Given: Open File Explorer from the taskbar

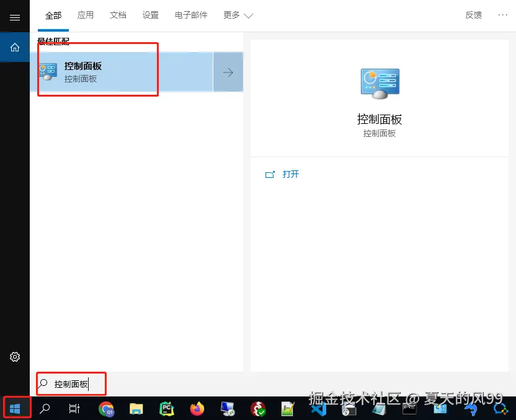Looking at the screenshot, I should [136, 409].
